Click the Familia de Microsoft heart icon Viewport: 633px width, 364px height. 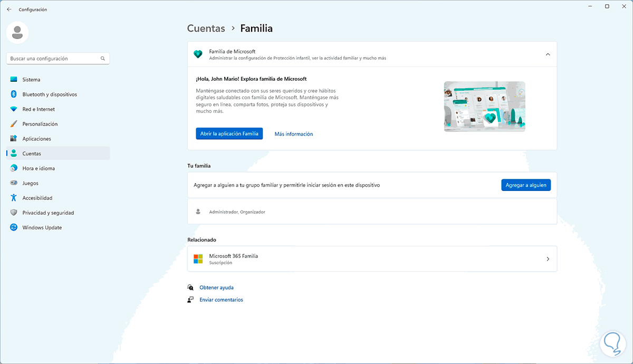[198, 54]
